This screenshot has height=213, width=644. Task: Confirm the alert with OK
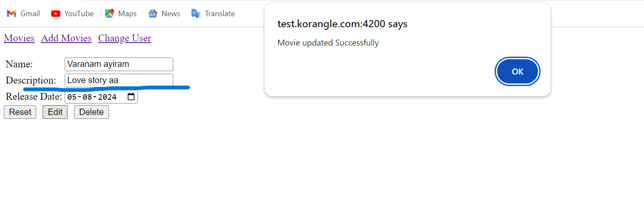pyautogui.click(x=518, y=72)
